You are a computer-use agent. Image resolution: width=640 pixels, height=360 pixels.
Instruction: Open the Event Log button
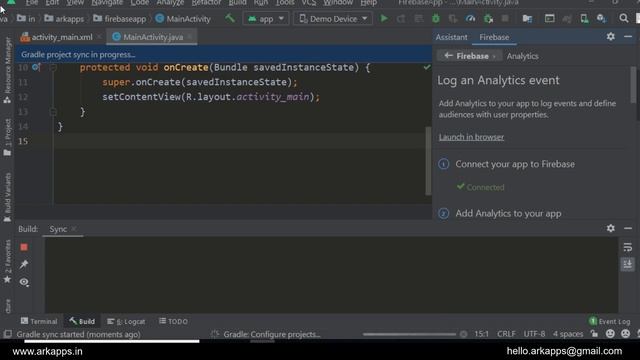pyautogui.click(x=609, y=321)
